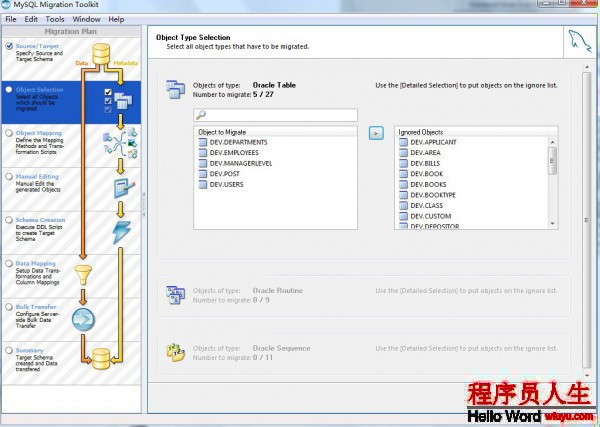Screen dimensions: 600x427
Task: Click table icon beside DEV.APPLICANT
Action: click(x=404, y=142)
